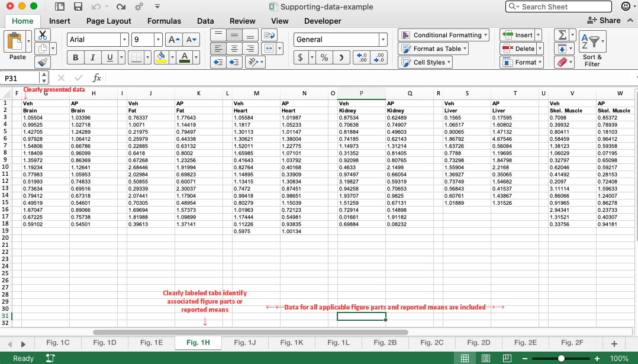Click the Redo arrow icon
The height and width of the screenshot is (364, 638).
(121, 7)
